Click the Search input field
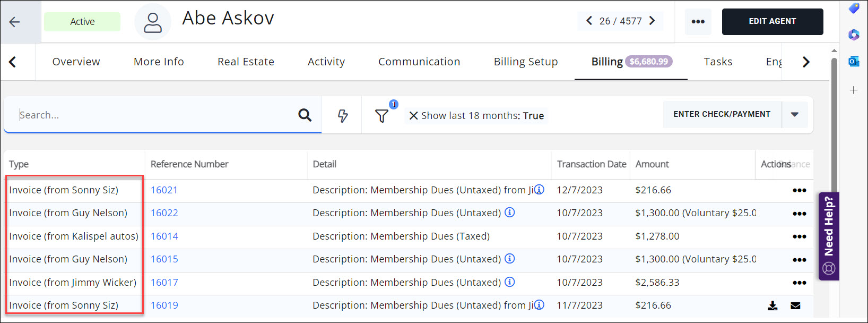868x323 pixels. 154,115
